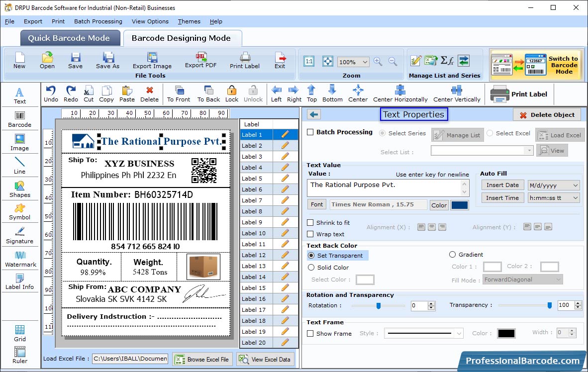Select the Gradient back color option
588x372 pixels.
452,254
